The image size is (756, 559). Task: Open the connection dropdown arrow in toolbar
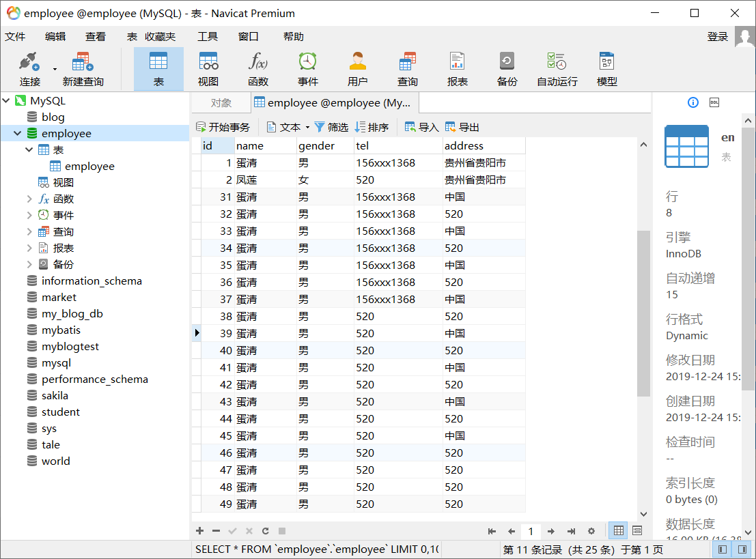(55, 69)
